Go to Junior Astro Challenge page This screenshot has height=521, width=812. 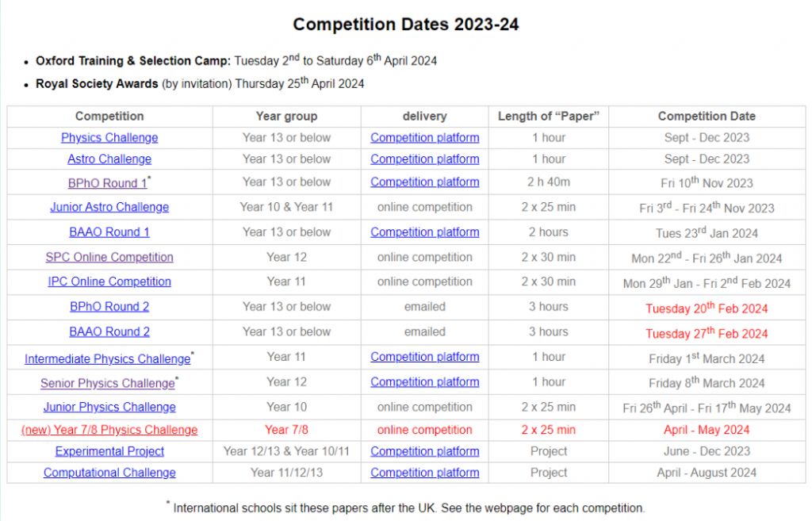109,208
